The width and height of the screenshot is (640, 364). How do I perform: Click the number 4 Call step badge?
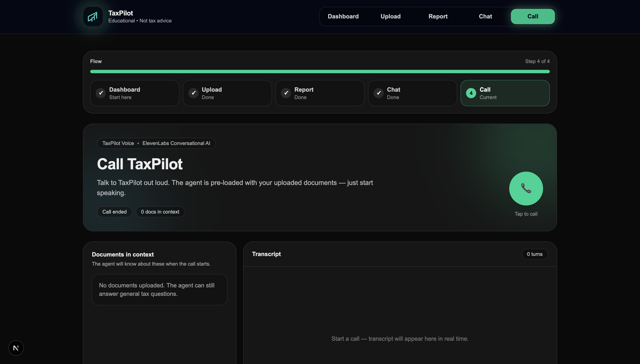(x=471, y=93)
